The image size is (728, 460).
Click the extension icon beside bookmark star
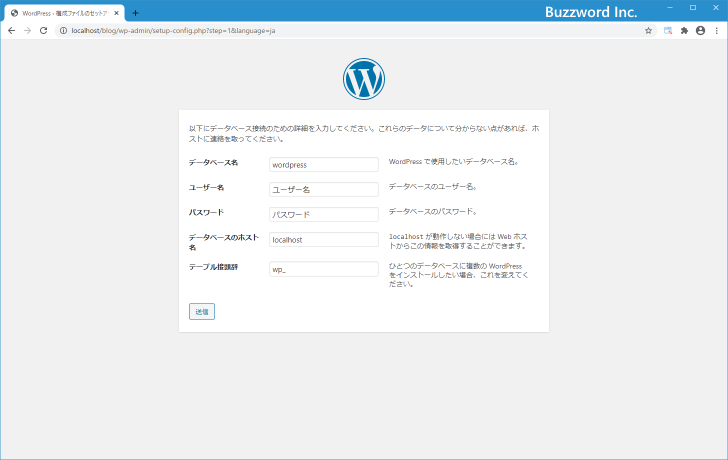point(668,31)
